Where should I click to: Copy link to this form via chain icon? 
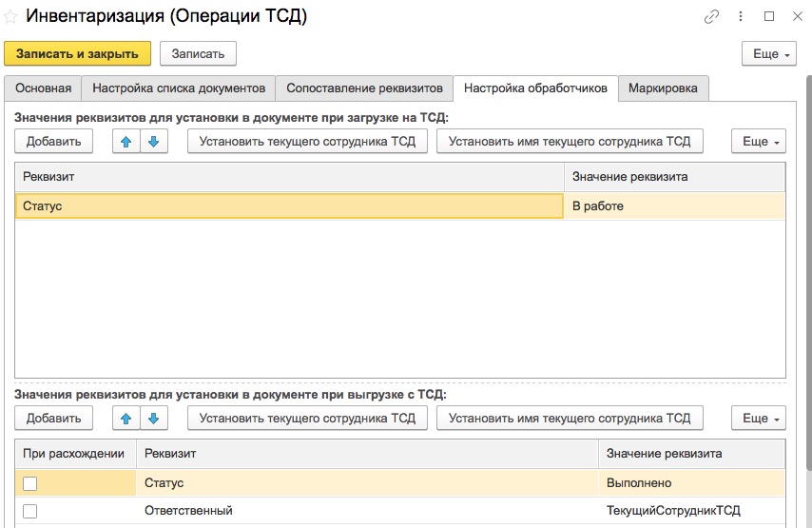[711, 16]
